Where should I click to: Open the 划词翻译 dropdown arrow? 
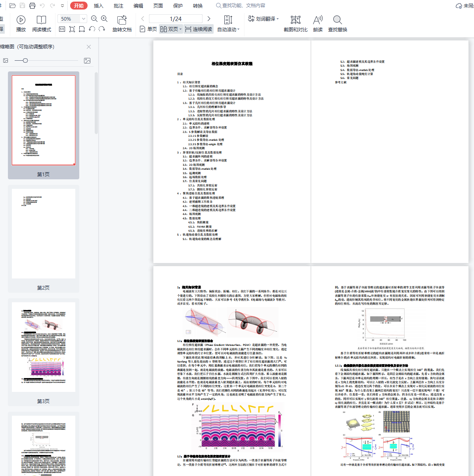tap(277, 19)
